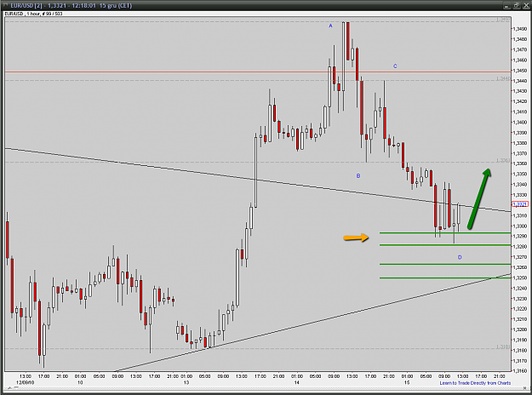The width and height of the screenshot is (532, 395).
Task: Minimize the EUR/USD chart window
Action: click(x=507, y=5)
